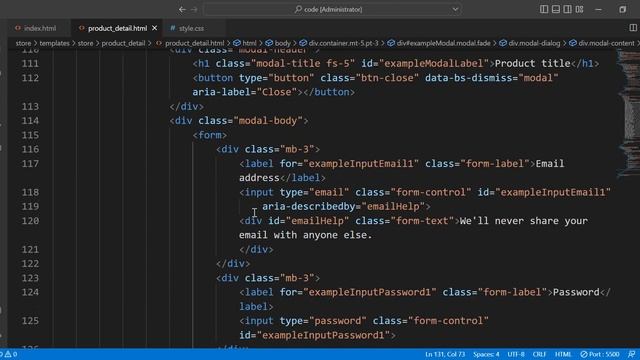640x360 pixels.
Task: Close the product_detail.html tab
Action: 154,28
